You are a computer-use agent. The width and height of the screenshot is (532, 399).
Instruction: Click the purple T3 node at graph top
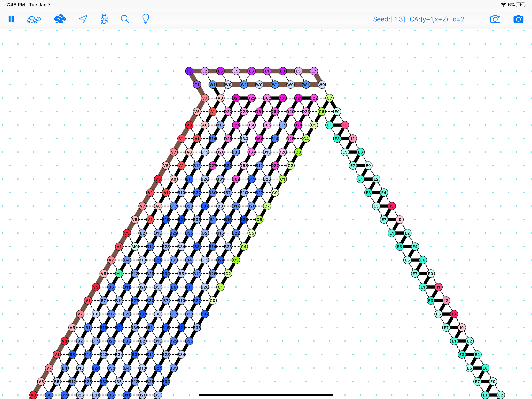(189, 71)
